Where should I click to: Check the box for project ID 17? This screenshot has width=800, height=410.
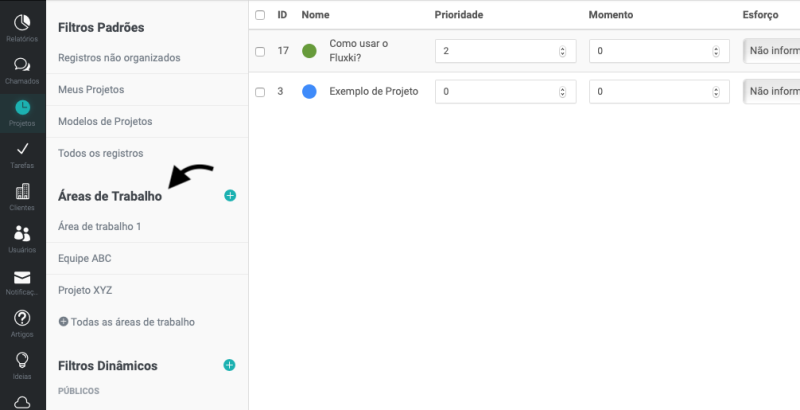click(x=260, y=51)
